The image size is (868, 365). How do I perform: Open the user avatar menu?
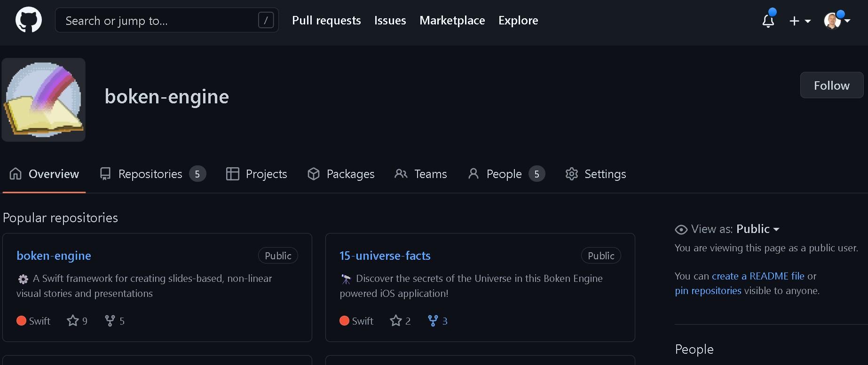tap(837, 21)
